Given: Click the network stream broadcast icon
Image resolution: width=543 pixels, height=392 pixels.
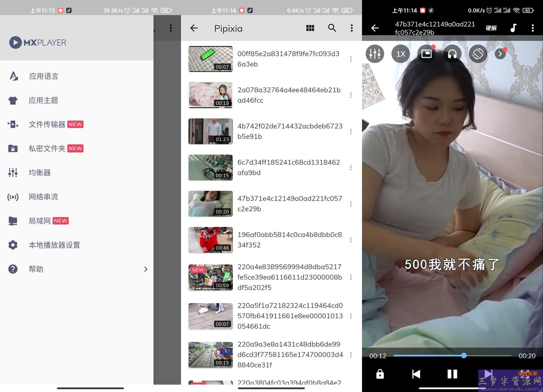Looking at the screenshot, I should pyautogui.click(x=13, y=197).
